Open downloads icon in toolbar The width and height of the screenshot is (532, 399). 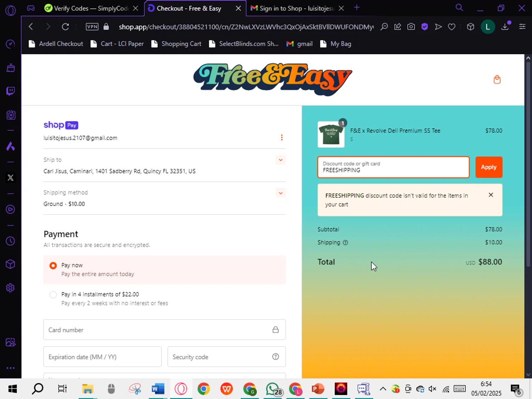point(505,27)
